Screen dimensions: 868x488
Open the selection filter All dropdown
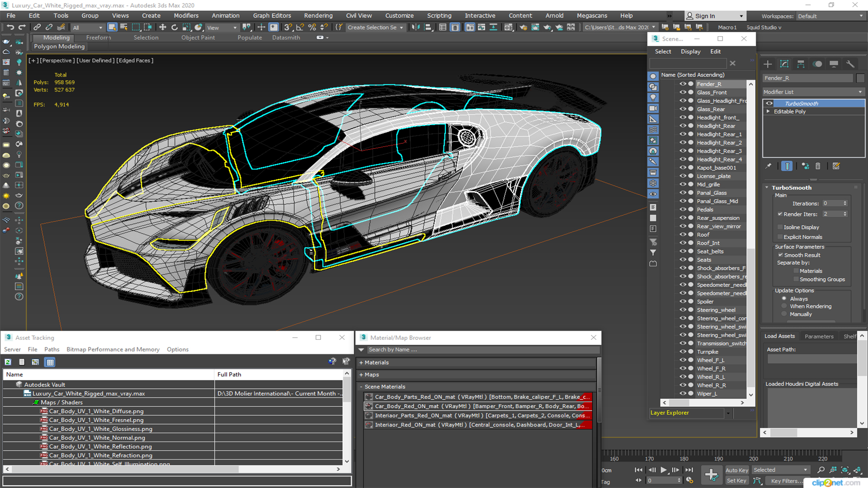(88, 28)
